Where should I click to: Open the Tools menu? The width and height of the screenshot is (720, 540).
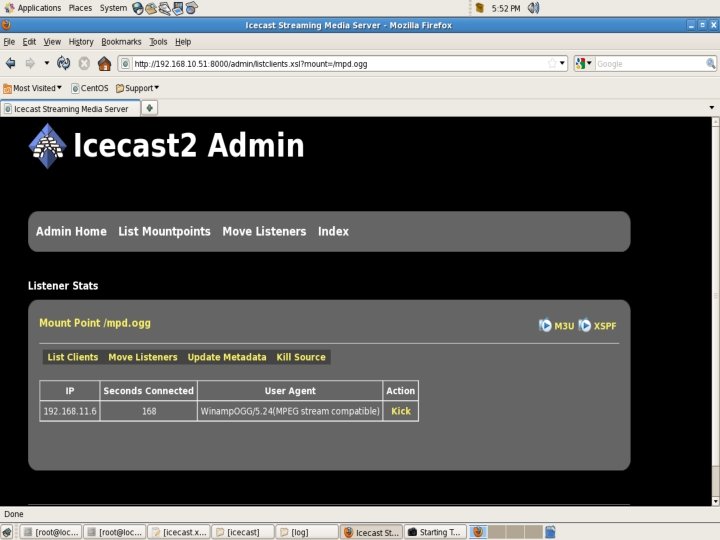click(x=158, y=42)
